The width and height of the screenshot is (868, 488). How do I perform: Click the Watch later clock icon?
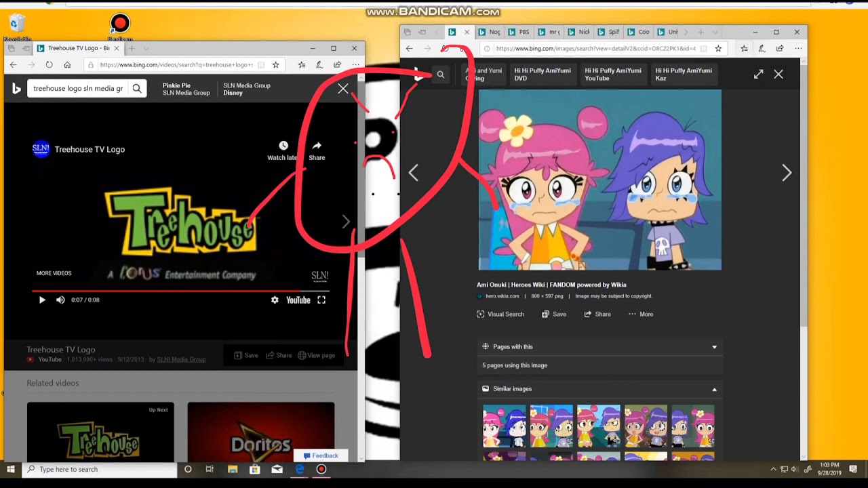tap(283, 146)
